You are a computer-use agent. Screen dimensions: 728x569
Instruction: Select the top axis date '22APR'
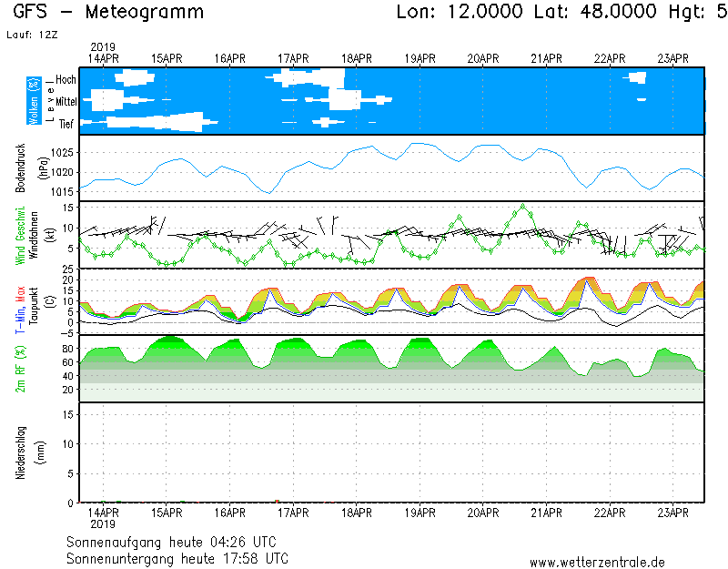coord(610,59)
